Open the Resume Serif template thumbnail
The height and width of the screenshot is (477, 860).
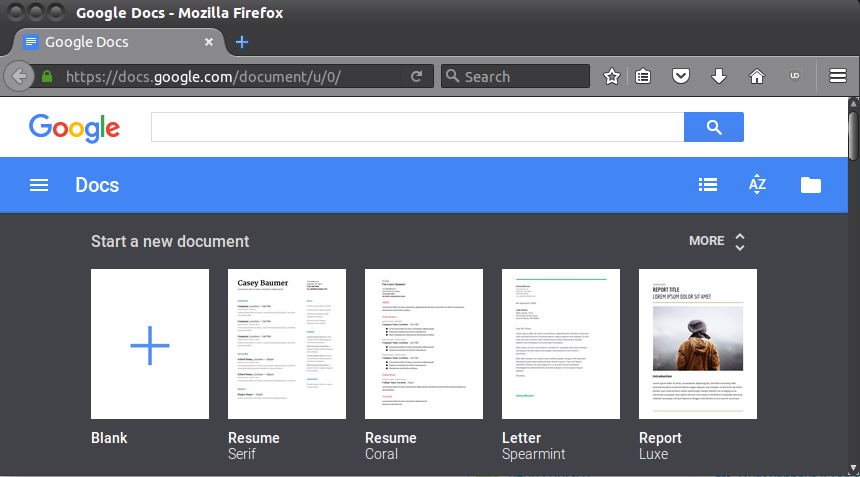click(x=287, y=344)
